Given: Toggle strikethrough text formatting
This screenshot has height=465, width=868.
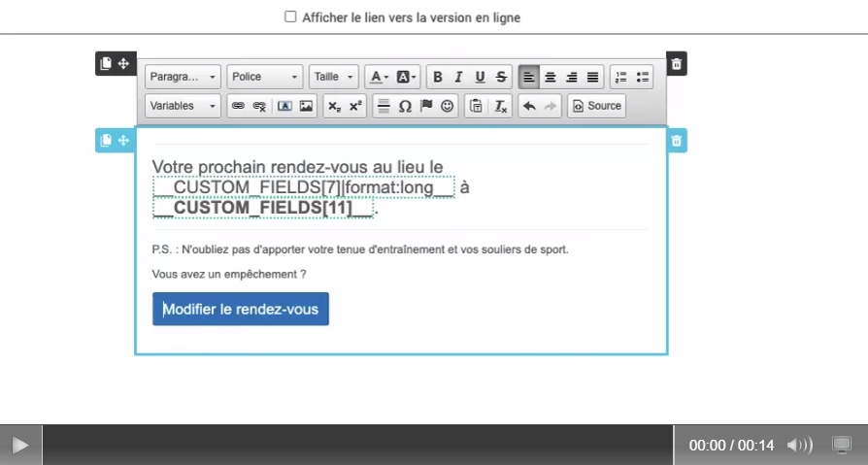Looking at the screenshot, I should click(501, 78).
